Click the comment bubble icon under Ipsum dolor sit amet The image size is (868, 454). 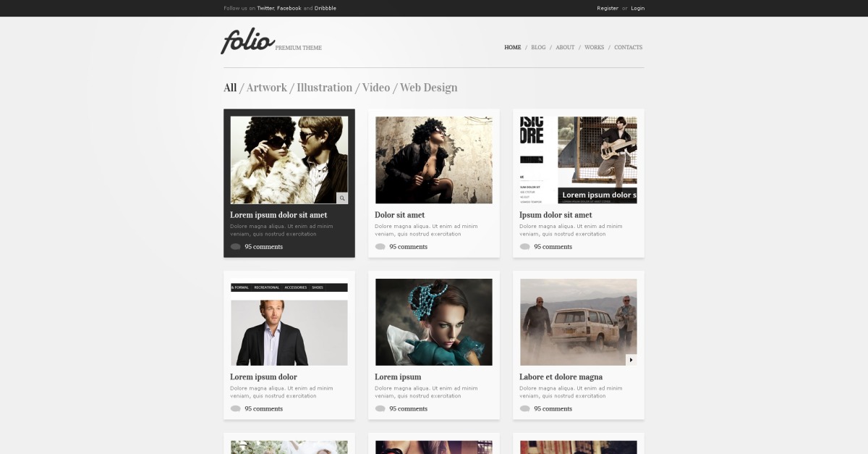(525, 247)
